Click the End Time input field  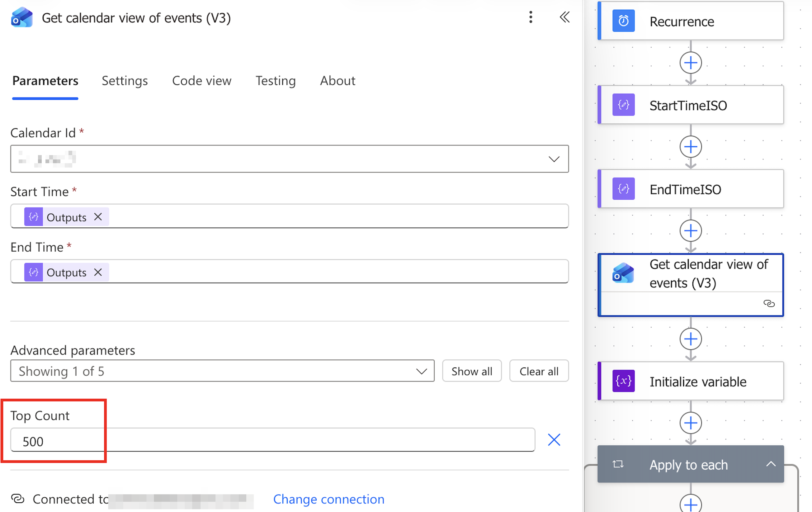[x=289, y=272]
